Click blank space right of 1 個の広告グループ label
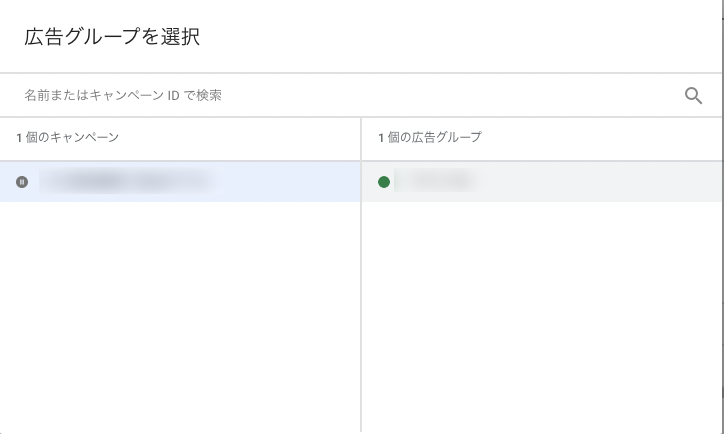The image size is (724, 434). [600, 137]
